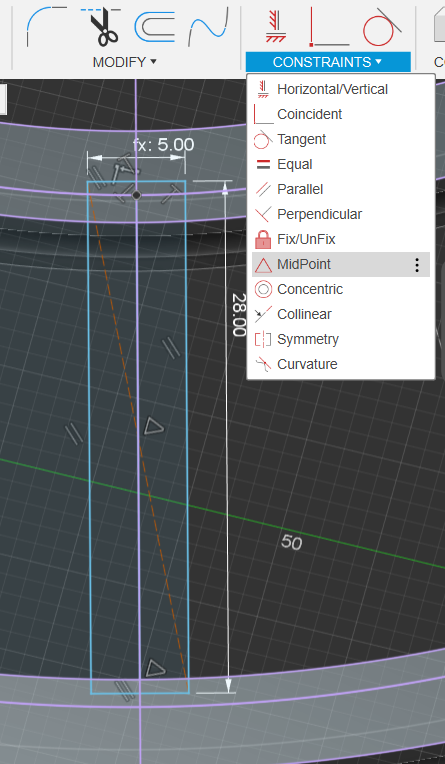Collapse the CONSTRAINTS dropdown menu
The height and width of the screenshot is (764, 445).
tap(328, 62)
